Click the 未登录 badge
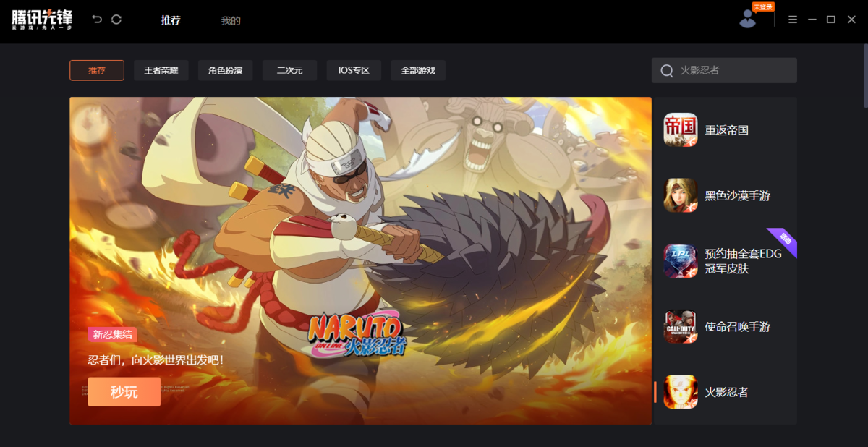Image resolution: width=868 pixels, height=447 pixels. pyautogui.click(x=763, y=7)
